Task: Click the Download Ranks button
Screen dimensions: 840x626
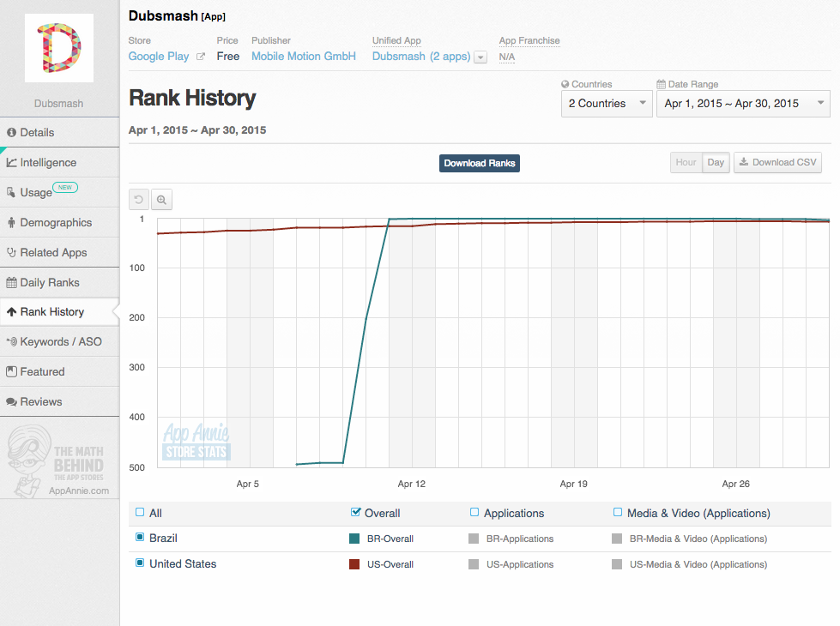Action: [479, 163]
